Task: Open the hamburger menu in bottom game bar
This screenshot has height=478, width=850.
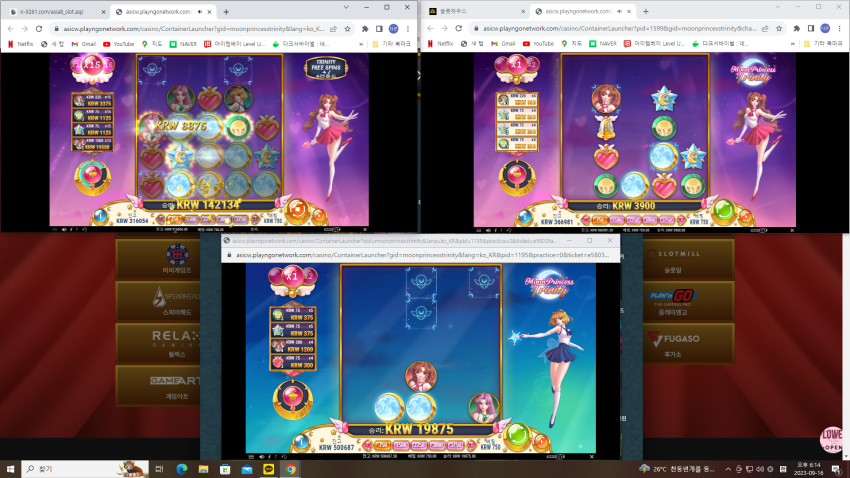Action: 251,457
